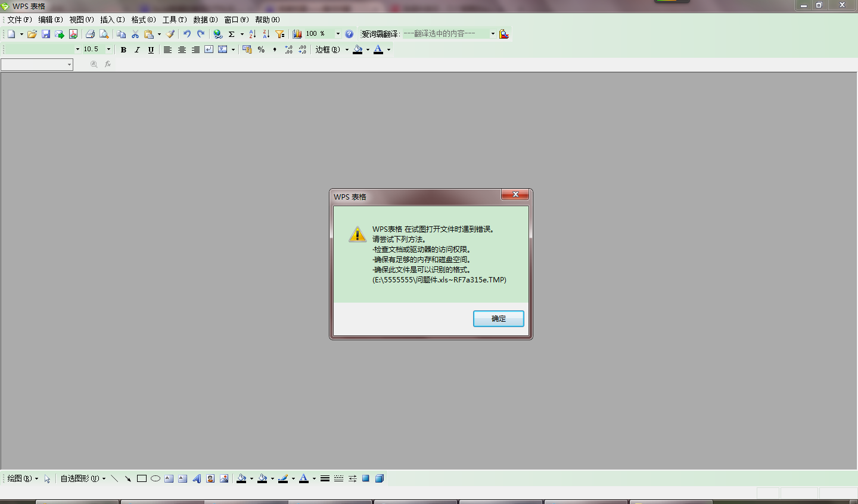858x504 pixels.
Task: Send document by email icon
Action: pos(60,34)
